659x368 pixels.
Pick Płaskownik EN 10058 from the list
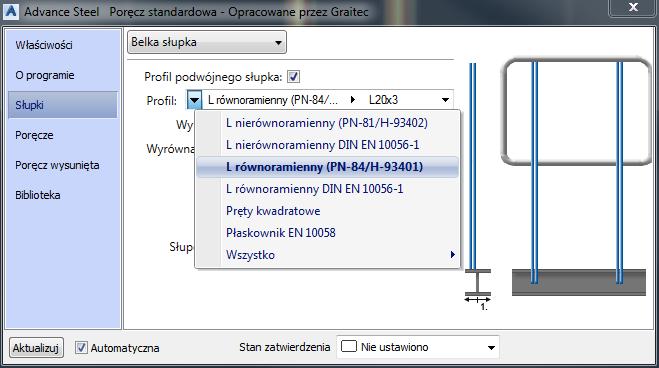coord(327,233)
